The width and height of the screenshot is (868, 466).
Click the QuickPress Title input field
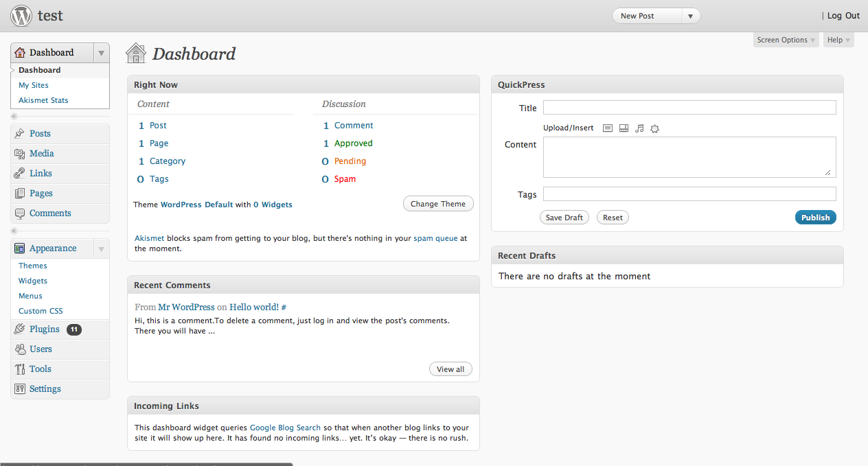[x=689, y=108]
